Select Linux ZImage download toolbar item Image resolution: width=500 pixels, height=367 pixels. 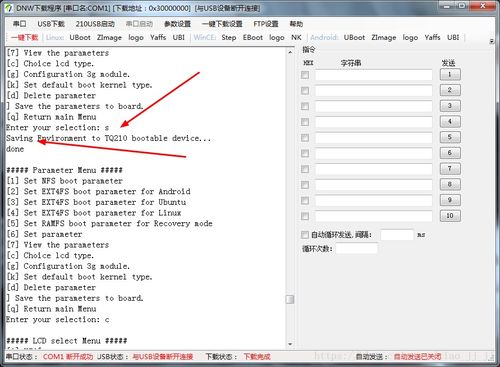click(109, 37)
